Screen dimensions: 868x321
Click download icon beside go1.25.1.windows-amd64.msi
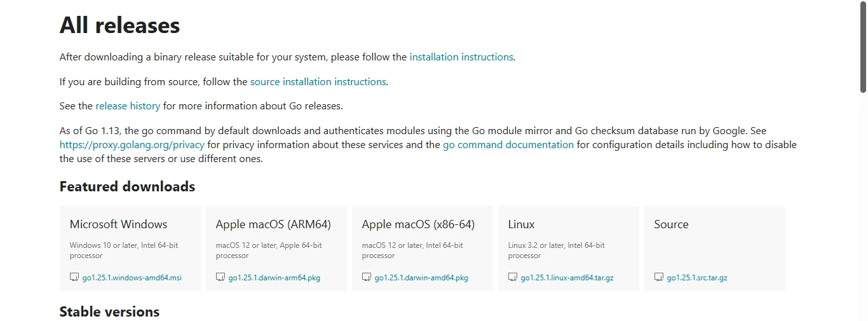pyautogui.click(x=74, y=277)
